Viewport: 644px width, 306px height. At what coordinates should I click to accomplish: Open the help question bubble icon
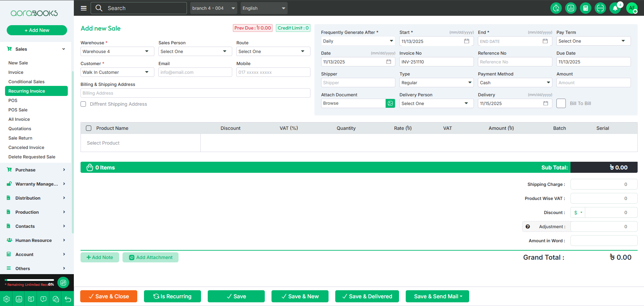(43, 299)
